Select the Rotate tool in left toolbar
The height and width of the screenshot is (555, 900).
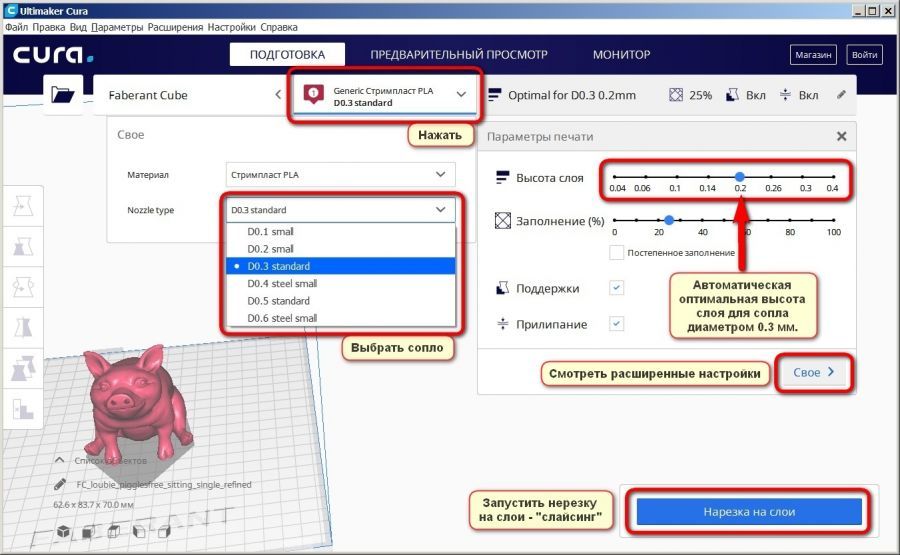click(x=22, y=287)
